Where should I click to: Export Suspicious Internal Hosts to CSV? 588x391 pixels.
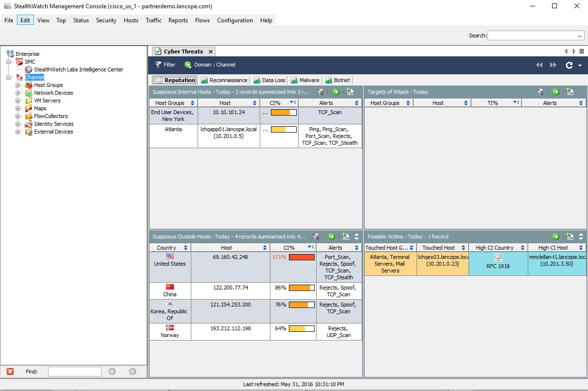[350, 92]
